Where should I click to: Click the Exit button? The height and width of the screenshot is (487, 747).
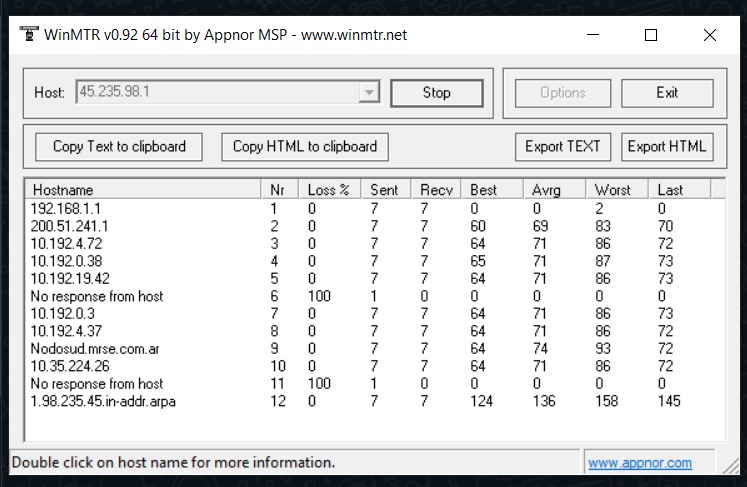(667, 92)
